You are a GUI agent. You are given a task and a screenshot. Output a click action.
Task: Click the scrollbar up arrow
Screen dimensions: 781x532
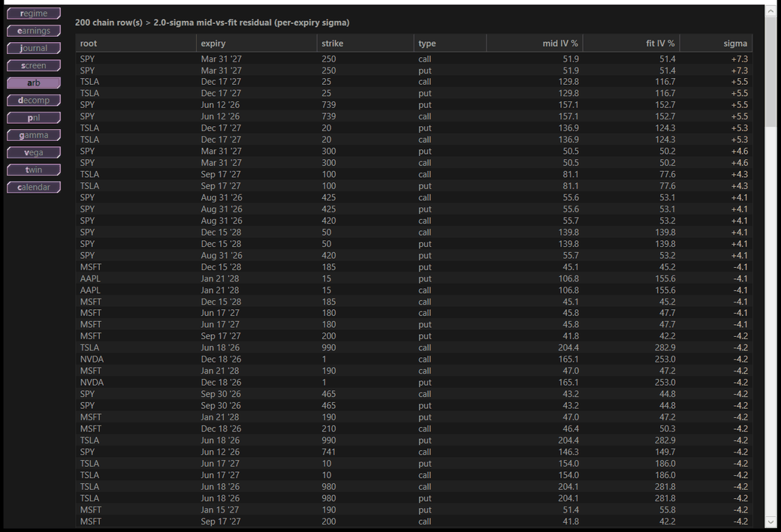(771, 10)
